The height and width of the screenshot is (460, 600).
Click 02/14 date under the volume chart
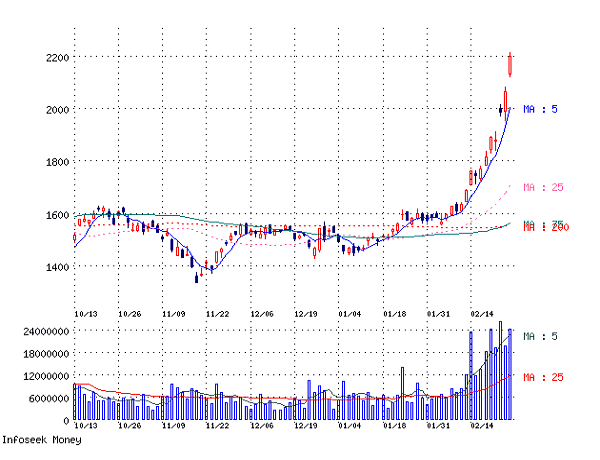[482, 426]
